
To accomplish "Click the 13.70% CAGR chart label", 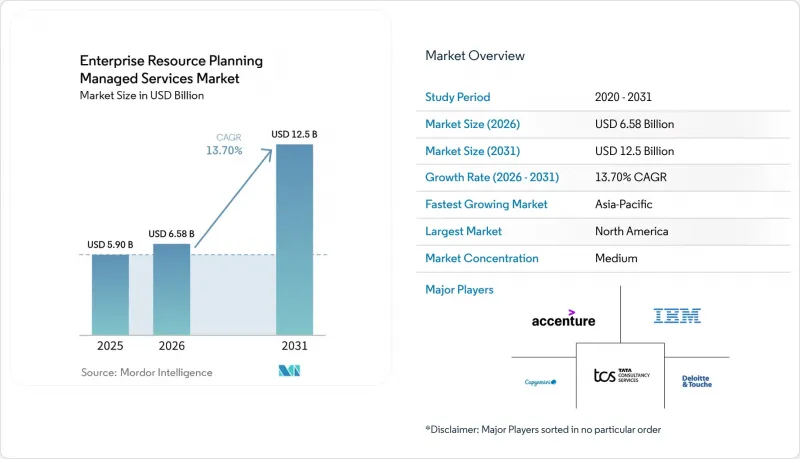I will tap(224, 144).
